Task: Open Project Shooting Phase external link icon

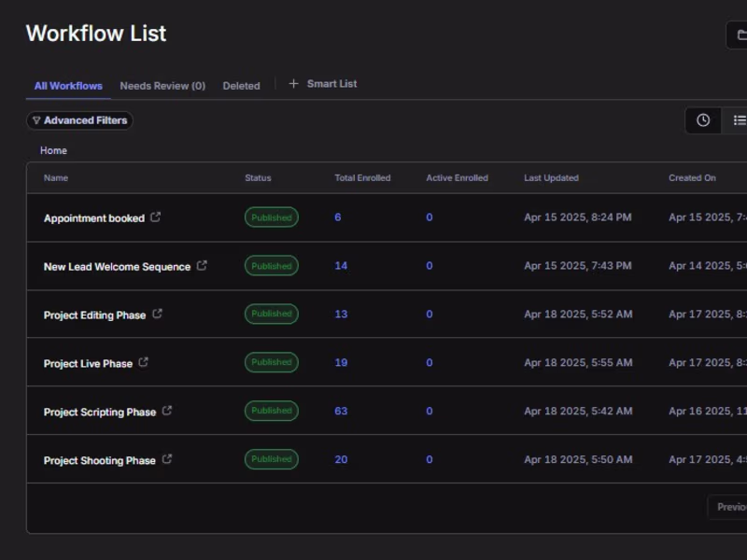Action: (x=167, y=459)
